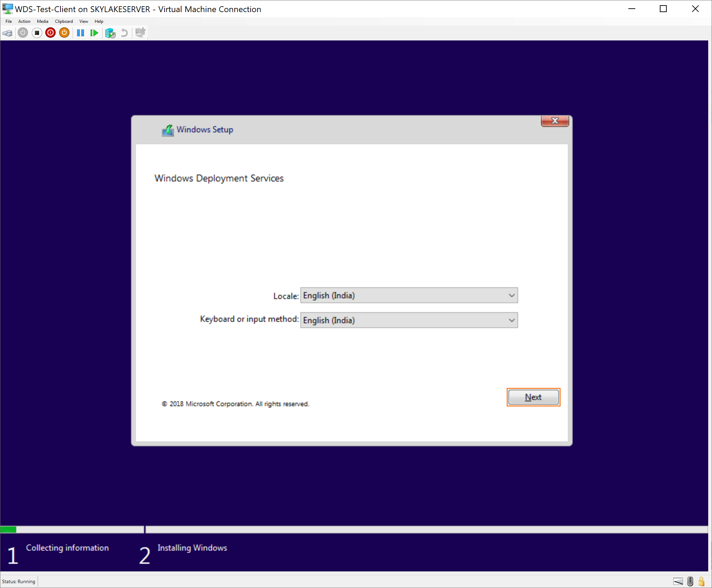Create a VM checkpoint via toolbar icon
The height and width of the screenshot is (588, 712).
click(x=110, y=33)
